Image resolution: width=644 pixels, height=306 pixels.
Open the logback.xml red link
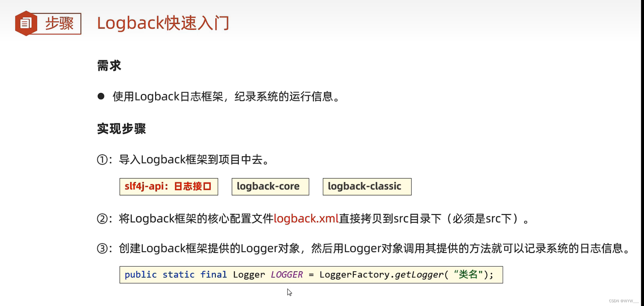[x=306, y=219]
